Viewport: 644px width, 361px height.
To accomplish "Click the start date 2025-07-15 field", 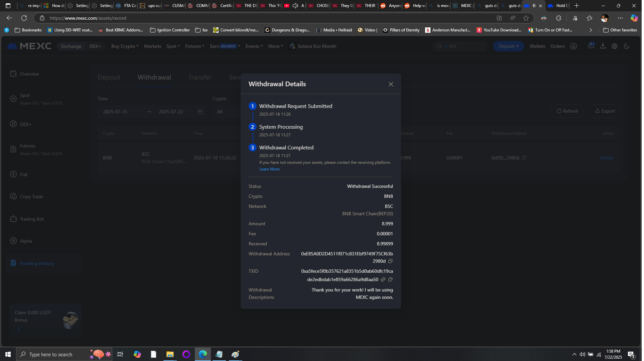I will pyautogui.click(x=115, y=112).
